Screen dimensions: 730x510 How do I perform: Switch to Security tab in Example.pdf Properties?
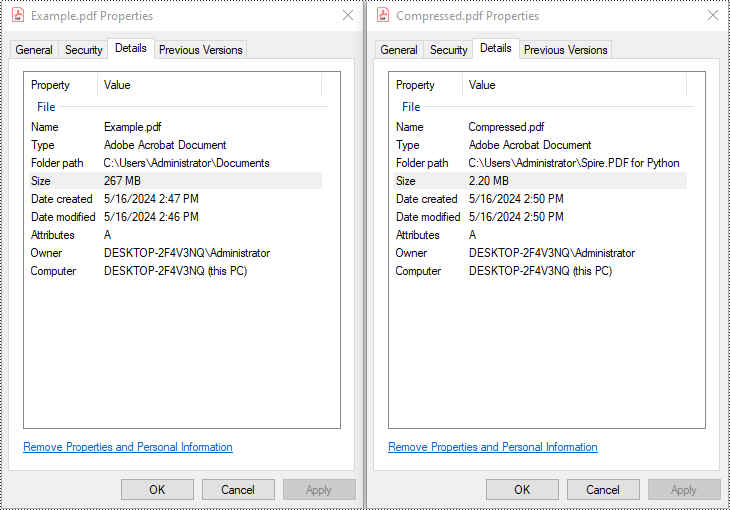point(83,50)
